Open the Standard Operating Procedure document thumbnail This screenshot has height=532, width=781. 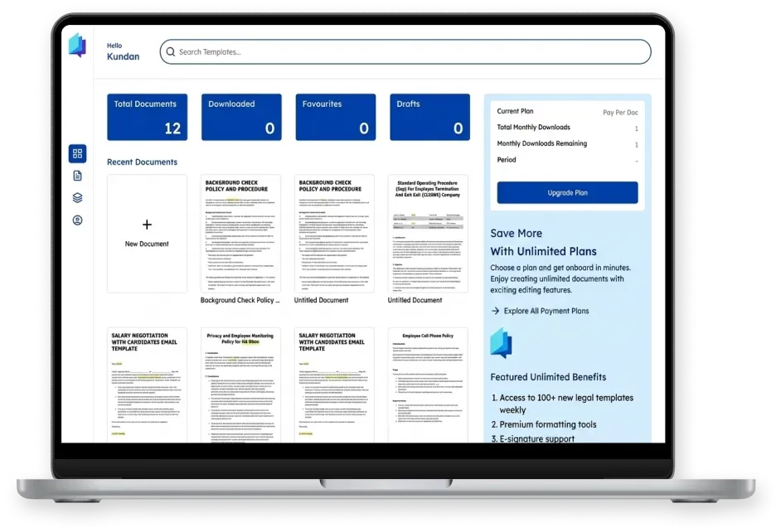(428, 234)
